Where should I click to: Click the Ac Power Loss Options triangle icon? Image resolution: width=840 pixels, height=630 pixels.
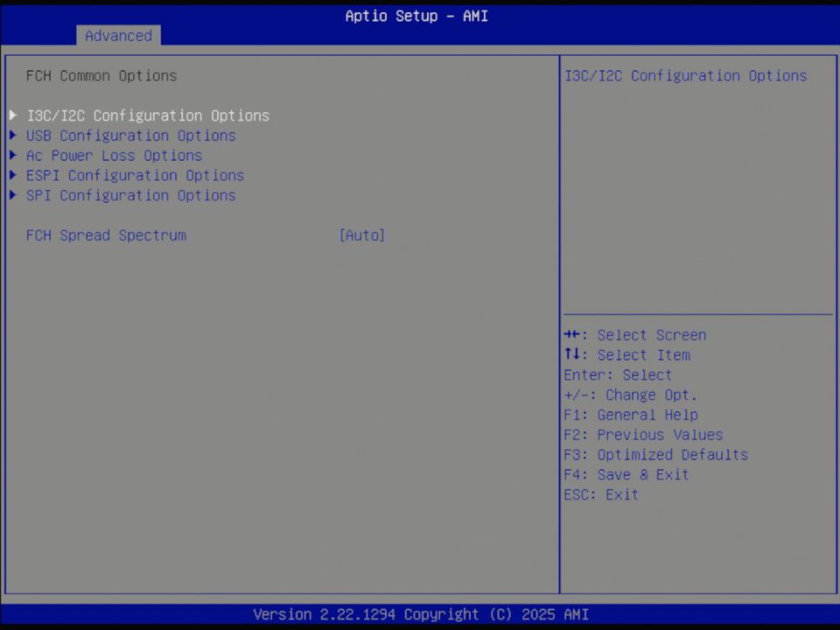12,155
